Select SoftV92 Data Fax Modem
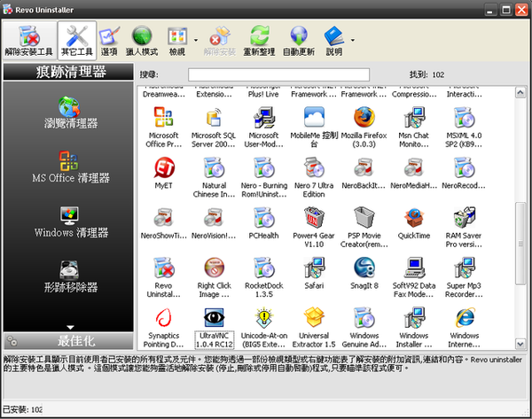 [413, 277]
